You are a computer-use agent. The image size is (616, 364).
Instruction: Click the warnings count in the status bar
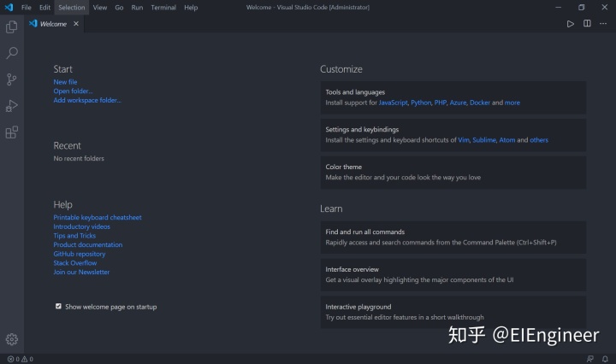coord(27,359)
